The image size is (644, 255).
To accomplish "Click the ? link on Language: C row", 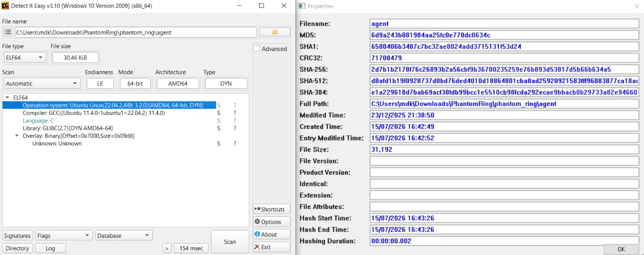I will 235,121.
